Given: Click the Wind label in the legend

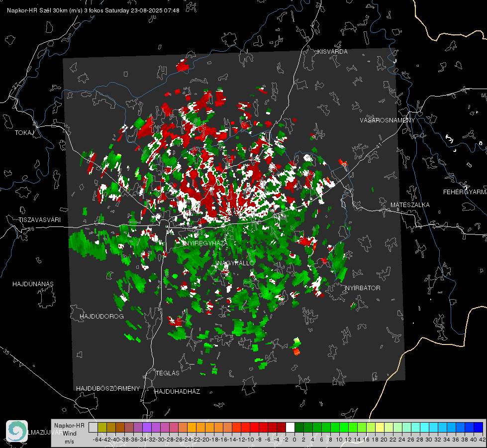Looking at the screenshot, I should pyautogui.click(x=70, y=434).
